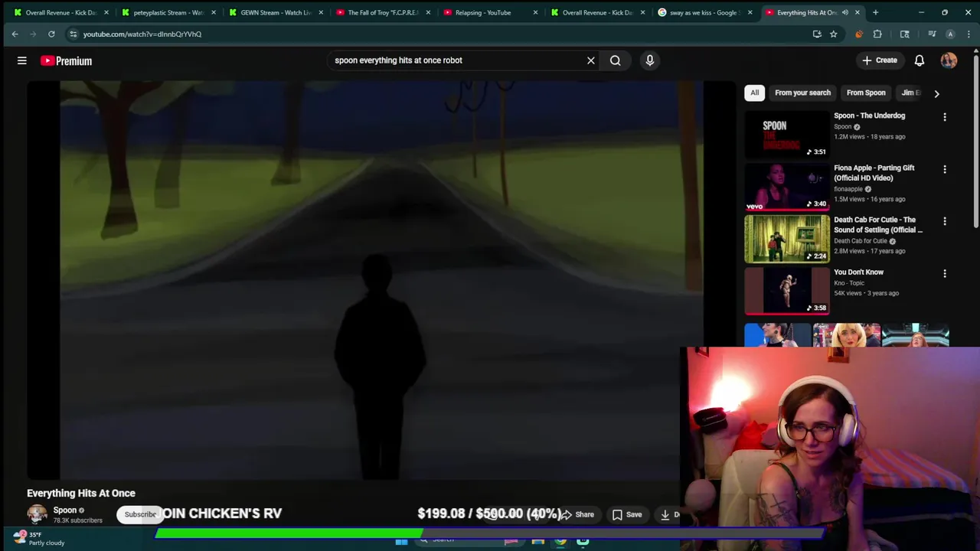
Task: Switch to The Fall of Troy tab
Action: click(x=383, y=12)
